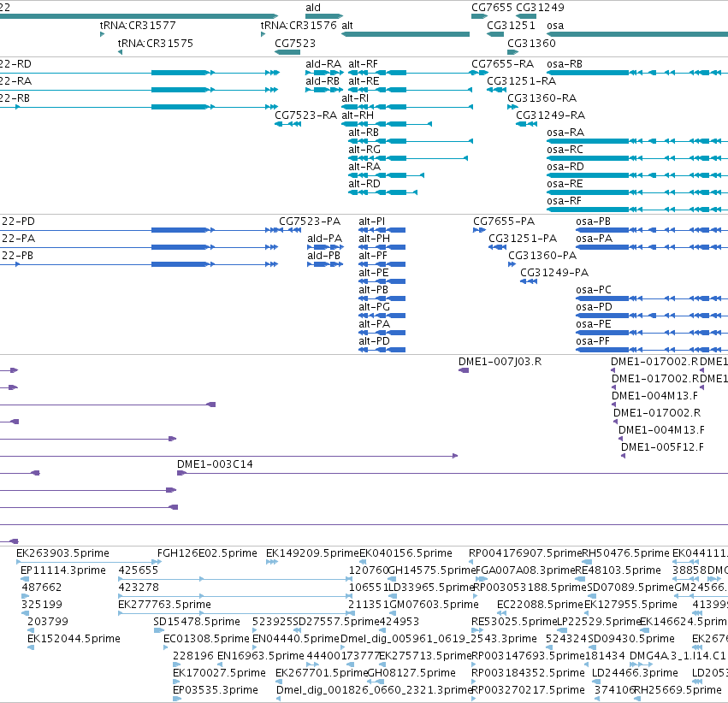Select the CG31249 gene label

pos(541,8)
